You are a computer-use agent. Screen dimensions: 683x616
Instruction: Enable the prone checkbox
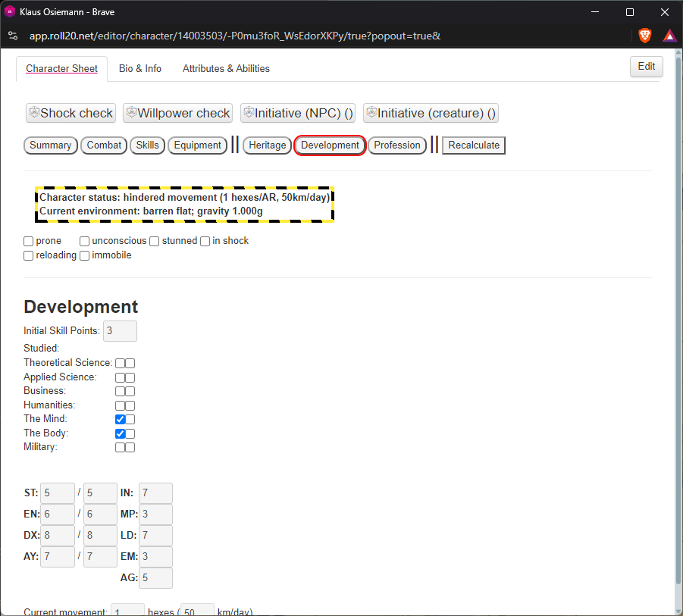[x=28, y=241]
